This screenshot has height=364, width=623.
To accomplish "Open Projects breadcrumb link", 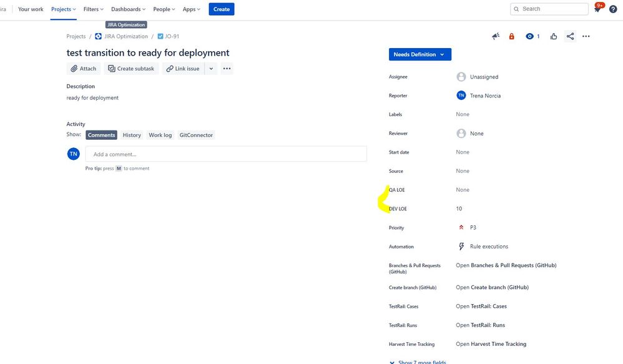I will point(76,36).
